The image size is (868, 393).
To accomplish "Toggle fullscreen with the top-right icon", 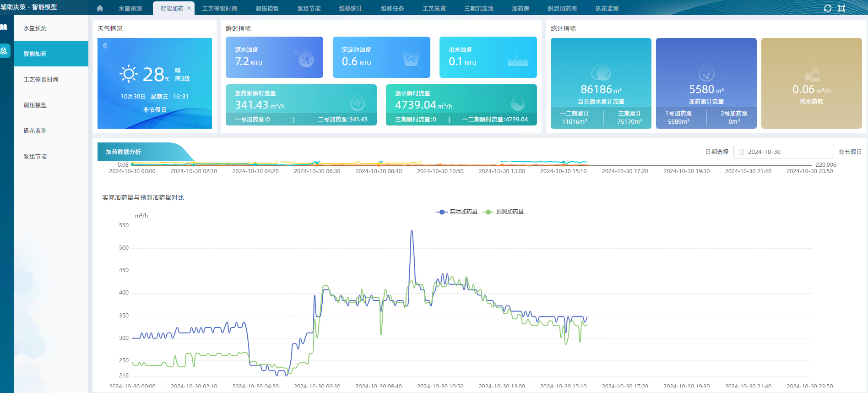I will (841, 8).
